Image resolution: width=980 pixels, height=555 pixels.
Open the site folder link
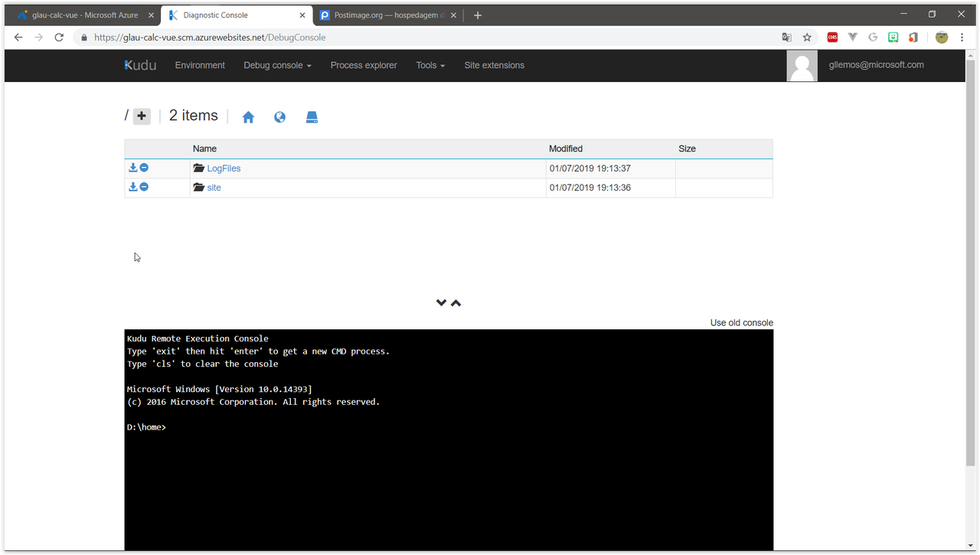[x=214, y=188]
